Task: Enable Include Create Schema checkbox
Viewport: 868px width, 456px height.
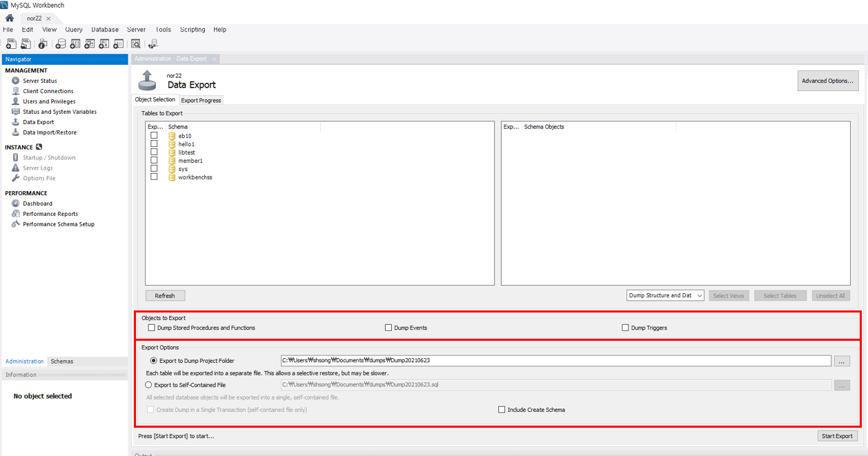Action: [x=502, y=410]
